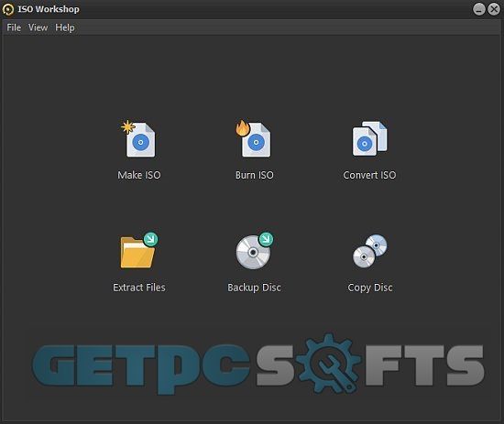Click the ISO Workshop title bar text
This screenshot has width=504, height=424.
49,9
